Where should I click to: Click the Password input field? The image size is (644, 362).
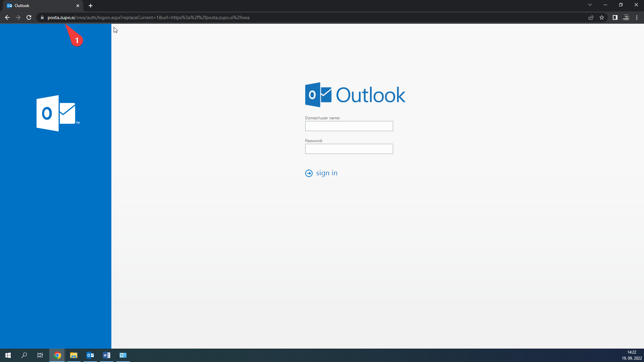349,149
